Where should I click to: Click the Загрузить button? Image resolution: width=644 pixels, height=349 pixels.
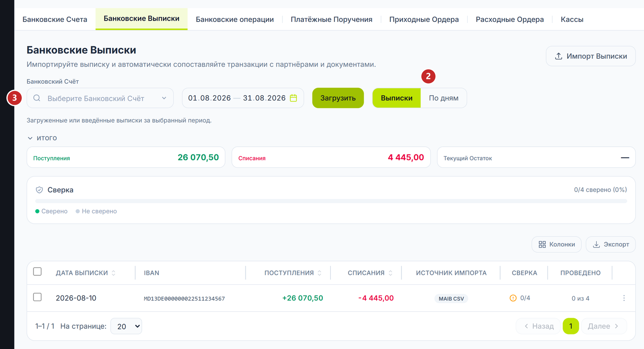(x=338, y=98)
